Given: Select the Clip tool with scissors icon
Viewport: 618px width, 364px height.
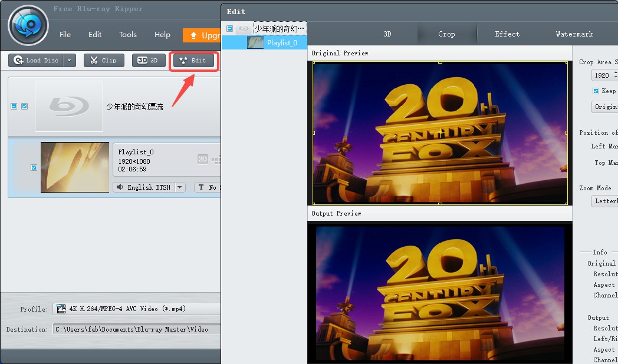Looking at the screenshot, I should [x=104, y=60].
